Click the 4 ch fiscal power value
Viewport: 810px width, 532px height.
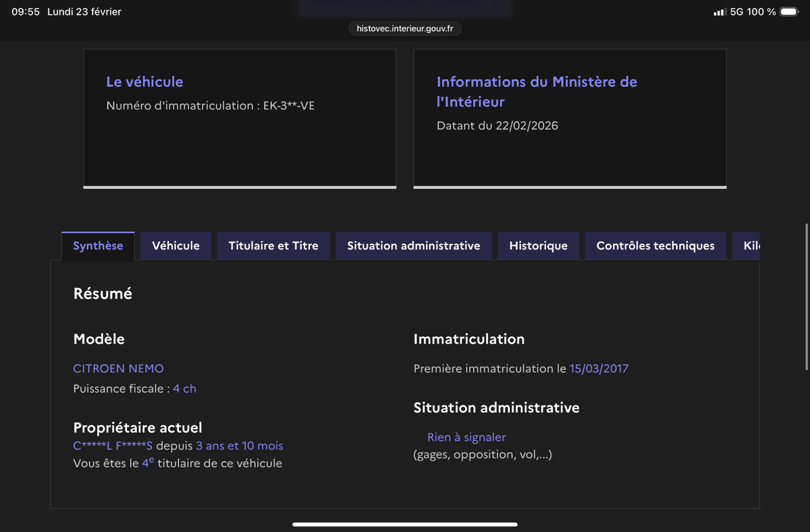pos(184,389)
